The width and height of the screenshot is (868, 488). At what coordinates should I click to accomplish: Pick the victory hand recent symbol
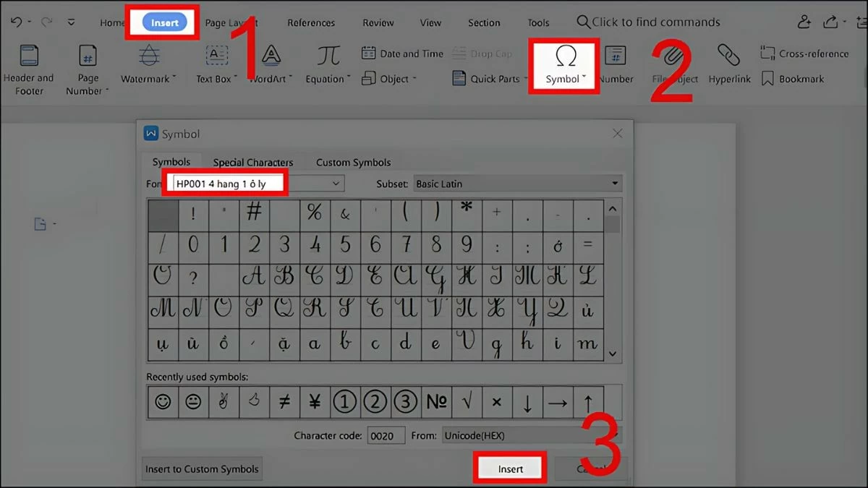point(224,402)
